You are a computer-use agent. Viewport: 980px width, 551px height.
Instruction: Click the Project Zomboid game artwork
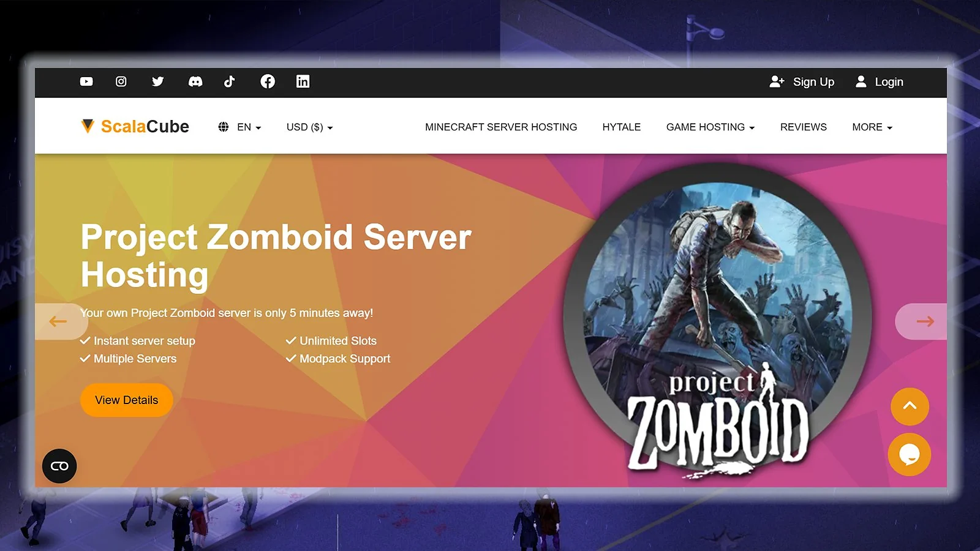tap(718, 321)
